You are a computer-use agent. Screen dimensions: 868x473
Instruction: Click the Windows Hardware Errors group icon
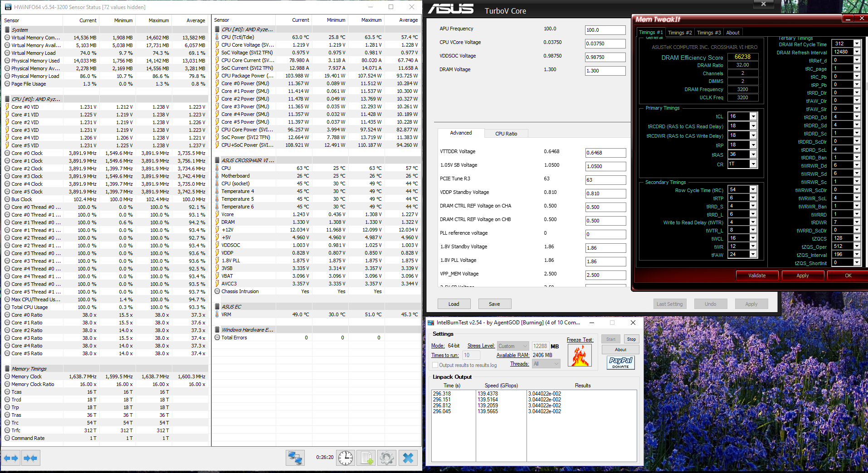click(x=217, y=330)
